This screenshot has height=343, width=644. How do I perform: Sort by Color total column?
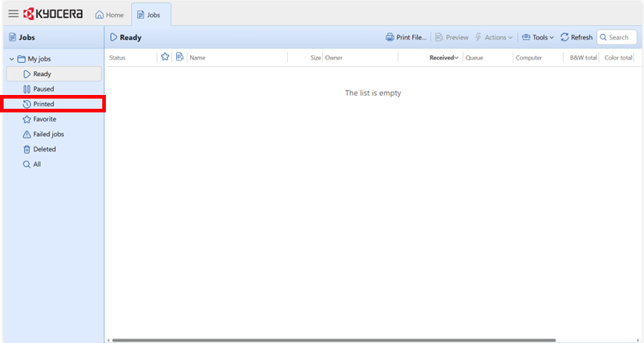point(618,58)
